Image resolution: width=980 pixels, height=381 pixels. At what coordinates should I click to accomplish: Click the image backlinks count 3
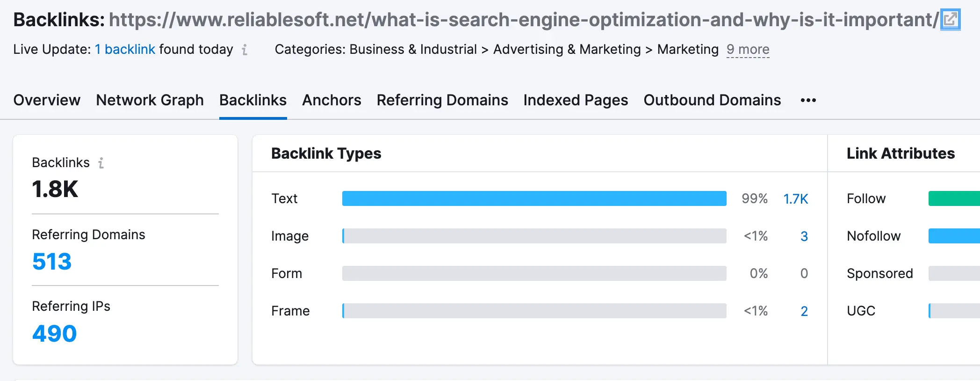point(804,236)
